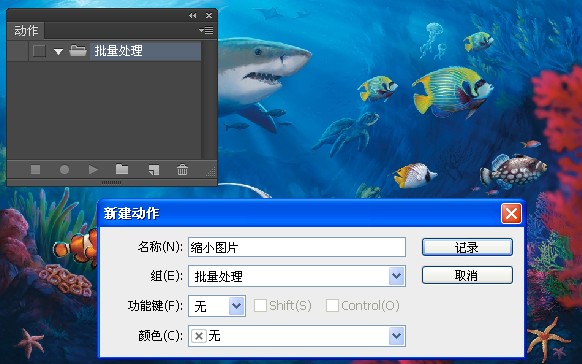The height and width of the screenshot is (364, 582).
Task: Click the Actions panel bottom resize handle
Action: [111, 183]
